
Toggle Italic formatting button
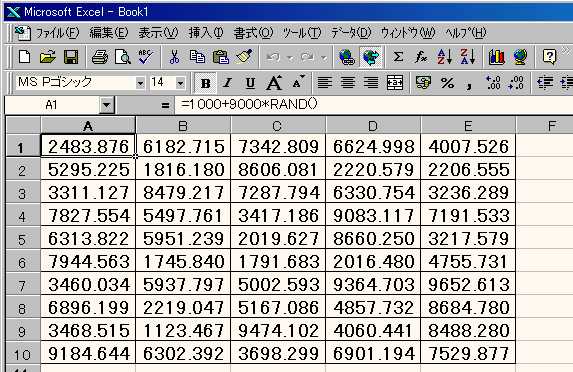pos(227,83)
